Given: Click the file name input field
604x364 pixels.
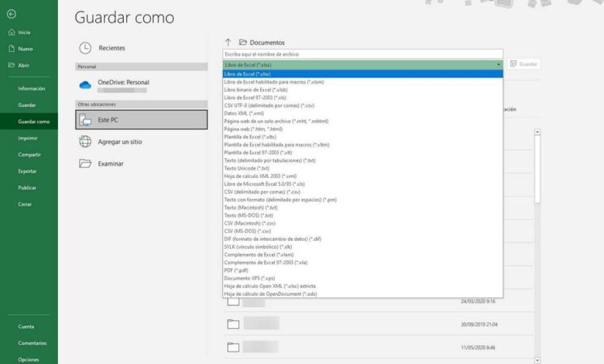Looking at the screenshot, I should 363,54.
